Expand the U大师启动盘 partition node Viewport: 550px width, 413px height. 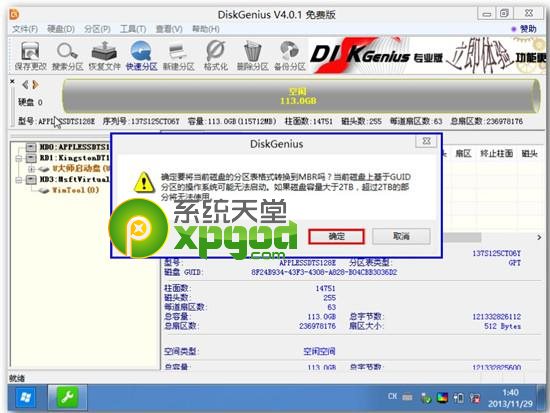tap(32, 169)
